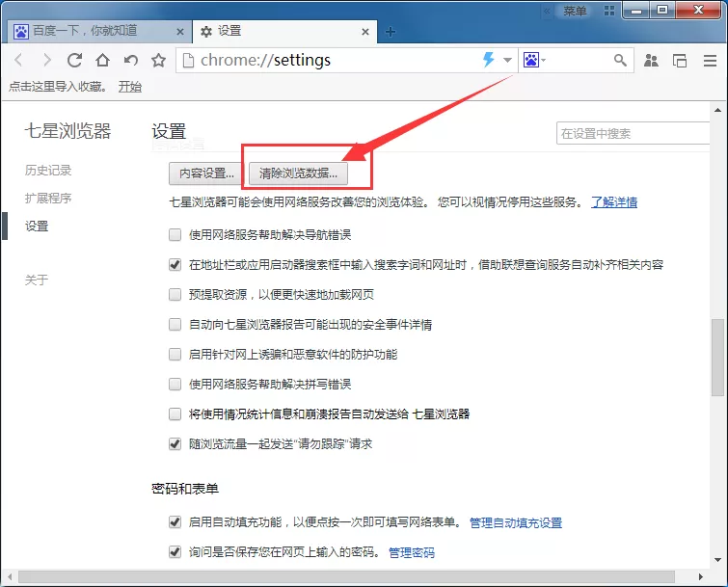The width and height of the screenshot is (728, 587).
Task: Click the grid apps icon in the title bar
Action: coord(609,11)
